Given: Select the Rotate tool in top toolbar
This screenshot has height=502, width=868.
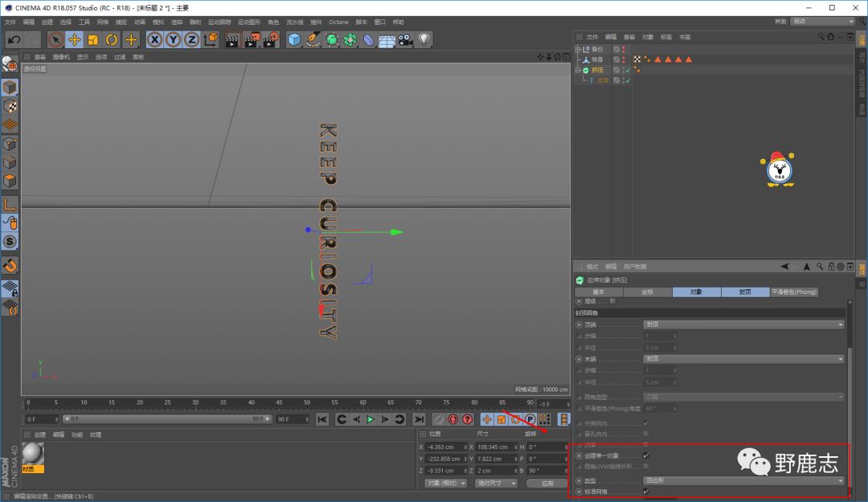Looking at the screenshot, I should tap(112, 39).
